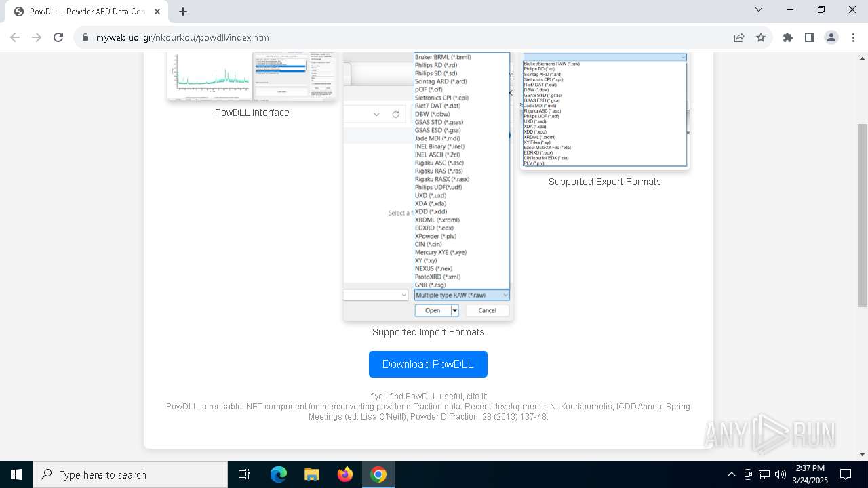This screenshot has width=868, height=488.
Task: Click the Open button in file dialog
Action: (x=433, y=310)
